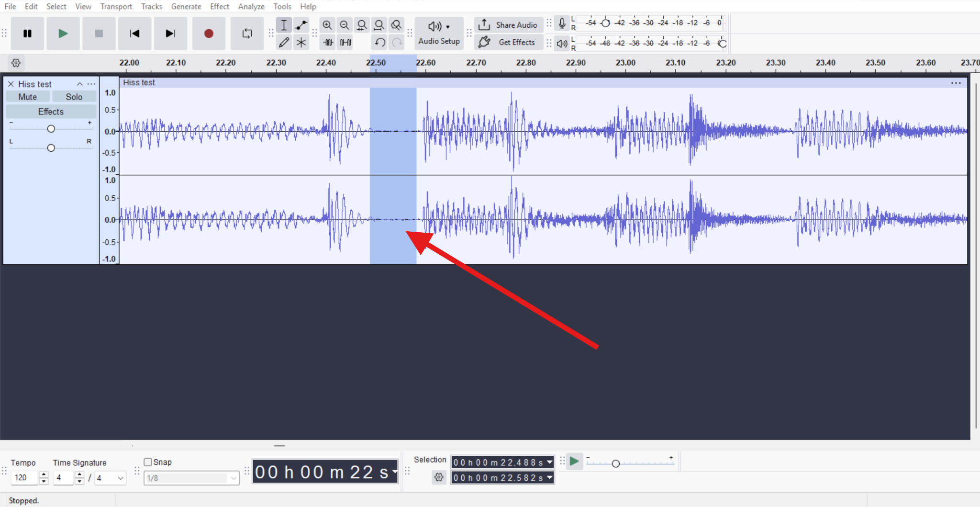
Task: Click Share Audio
Action: tap(508, 24)
